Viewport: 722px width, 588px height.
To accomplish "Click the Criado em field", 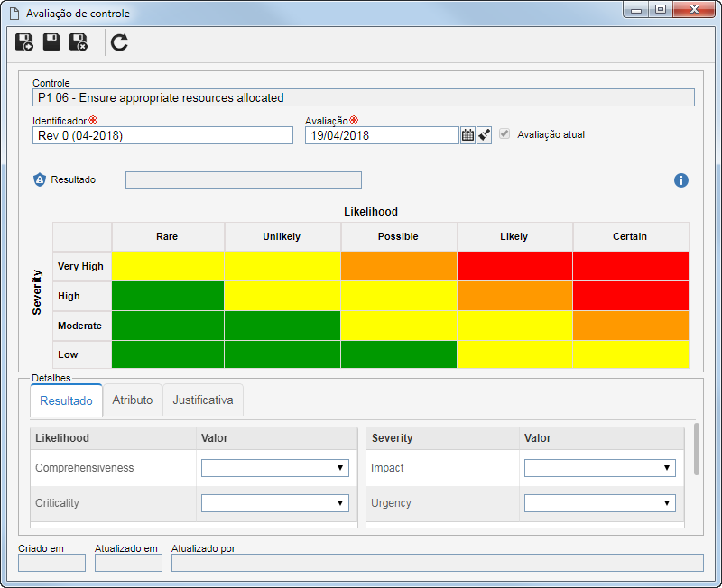I will [x=51, y=563].
